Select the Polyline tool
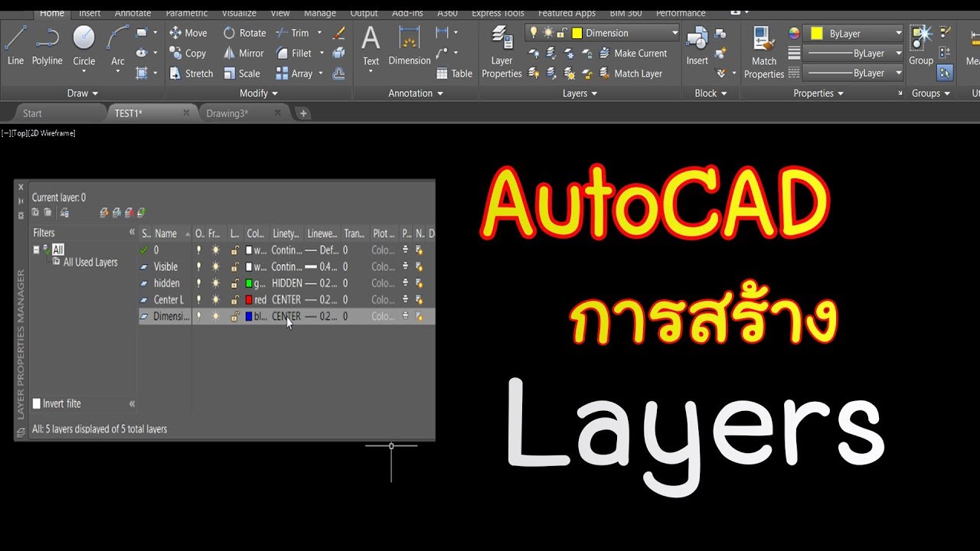 coord(47,44)
